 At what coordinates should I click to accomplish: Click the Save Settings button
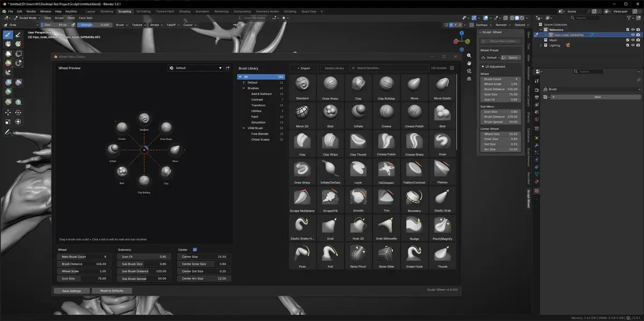[x=71, y=291]
